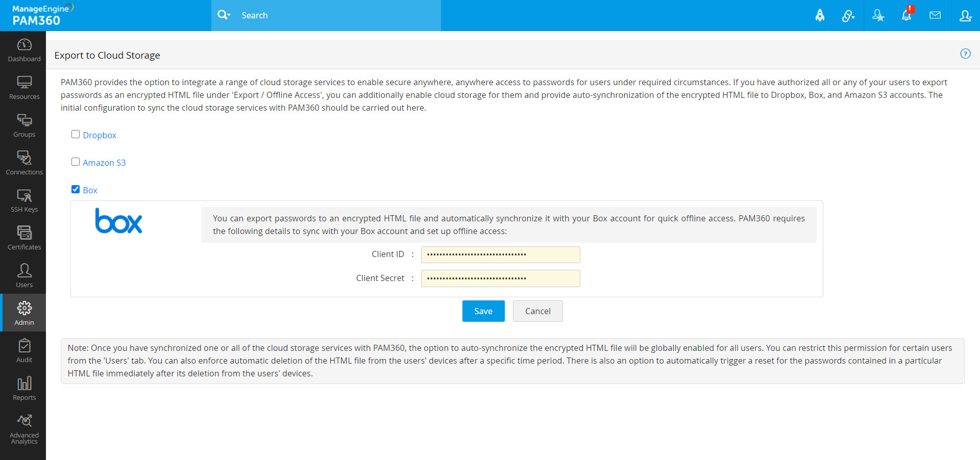Open Groups from the sidebar
This screenshot has height=460, width=980.
(x=24, y=125)
